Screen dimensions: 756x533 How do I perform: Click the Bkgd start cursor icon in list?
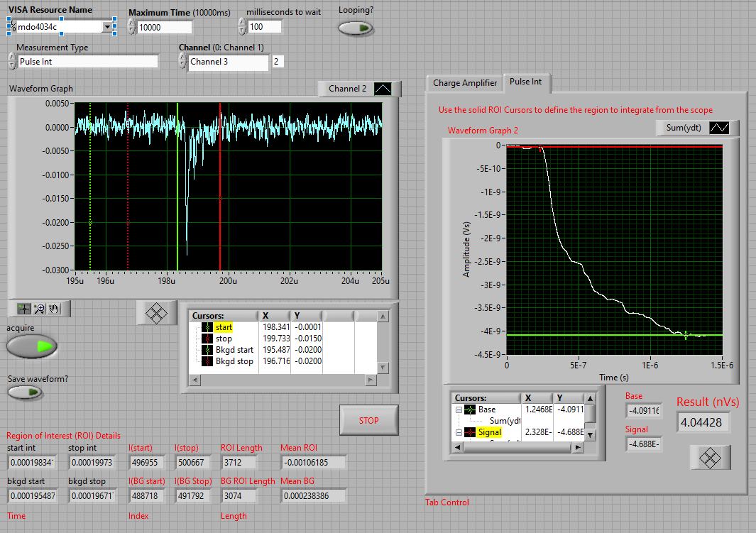click(x=207, y=350)
